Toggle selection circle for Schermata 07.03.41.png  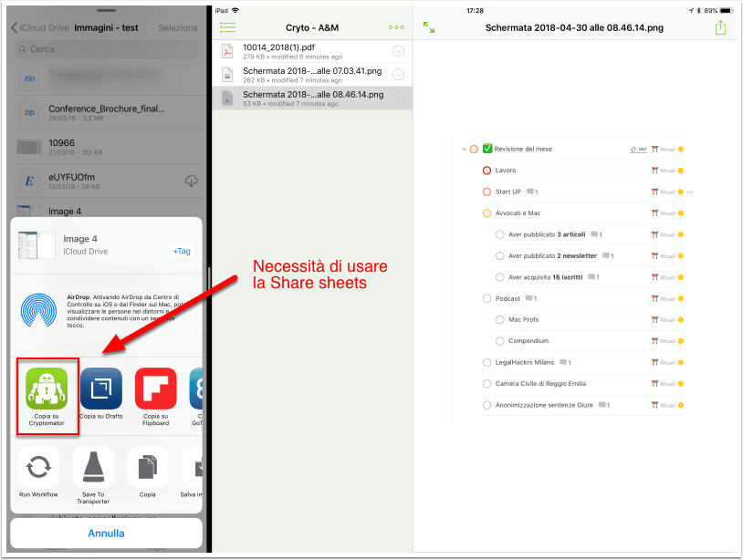(399, 75)
